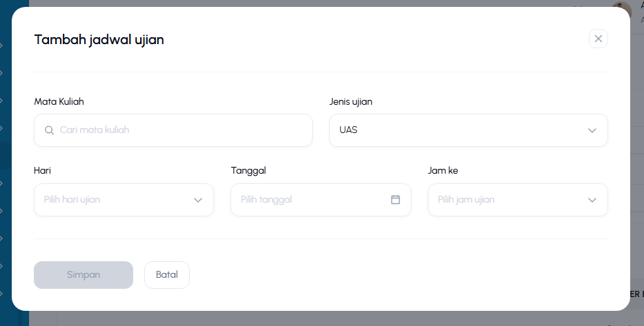The width and height of the screenshot is (644, 326).
Task: Open the calendar icon in Tanggal field
Action: [x=395, y=200]
